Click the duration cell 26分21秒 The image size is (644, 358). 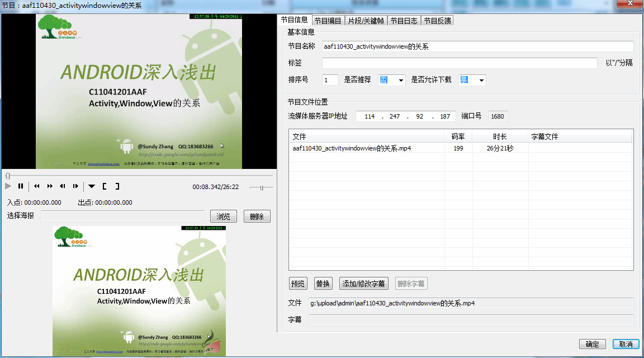tap(500, 148)
